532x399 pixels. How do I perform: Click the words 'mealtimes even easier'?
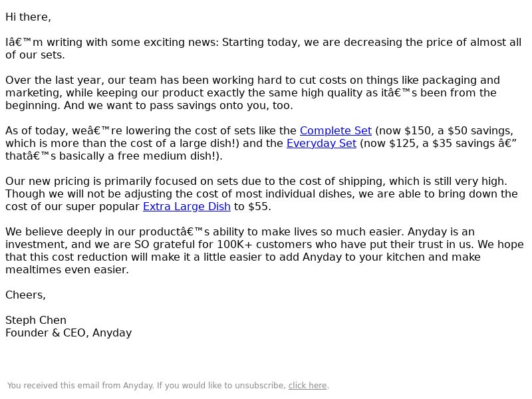coord(66,270)
